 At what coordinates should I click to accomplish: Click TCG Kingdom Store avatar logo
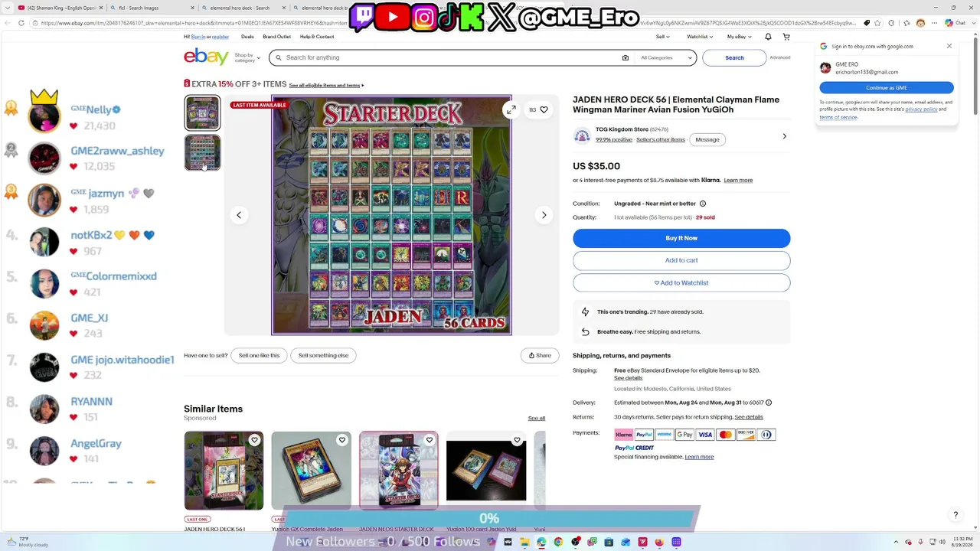(x=582, y=135)
